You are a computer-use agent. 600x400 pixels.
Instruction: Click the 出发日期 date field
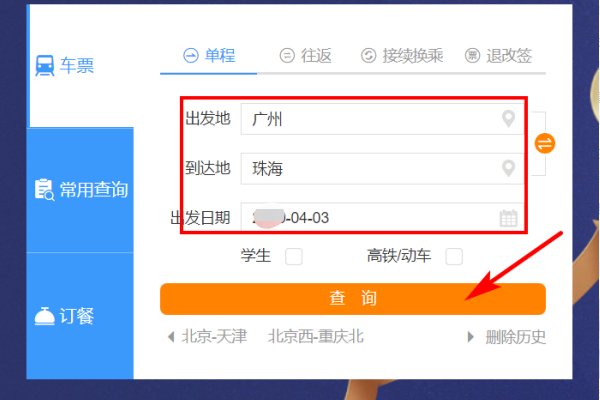[382, 217]
